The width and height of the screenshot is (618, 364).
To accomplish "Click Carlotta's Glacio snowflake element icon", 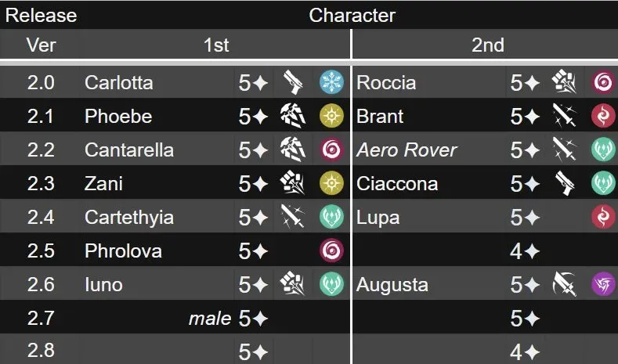I will tap(331, 82).
